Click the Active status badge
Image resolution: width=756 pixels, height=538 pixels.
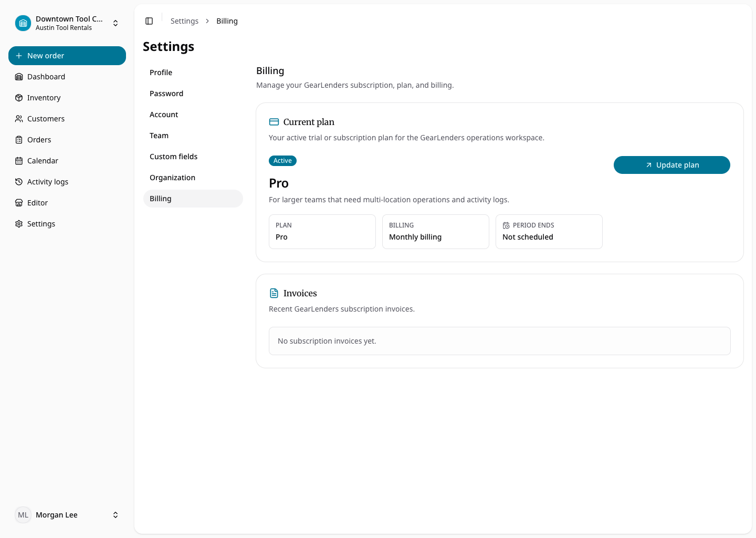pos(282,161)
